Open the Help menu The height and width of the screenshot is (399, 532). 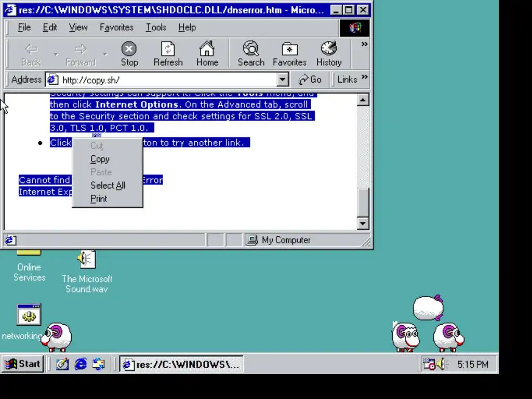click(x=187, y=28)
